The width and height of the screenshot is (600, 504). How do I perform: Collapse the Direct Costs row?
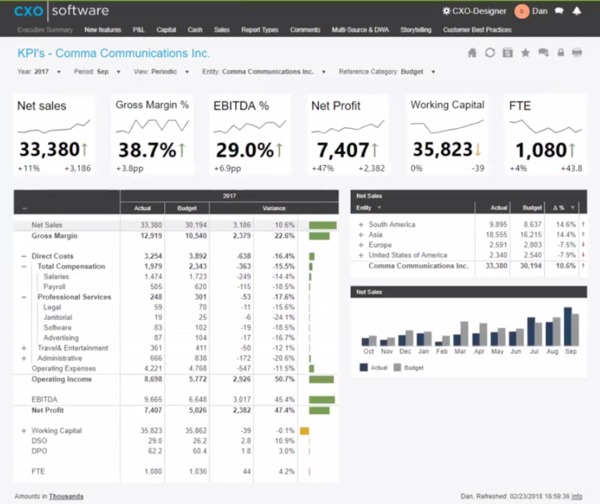click(x=24, y=256)
